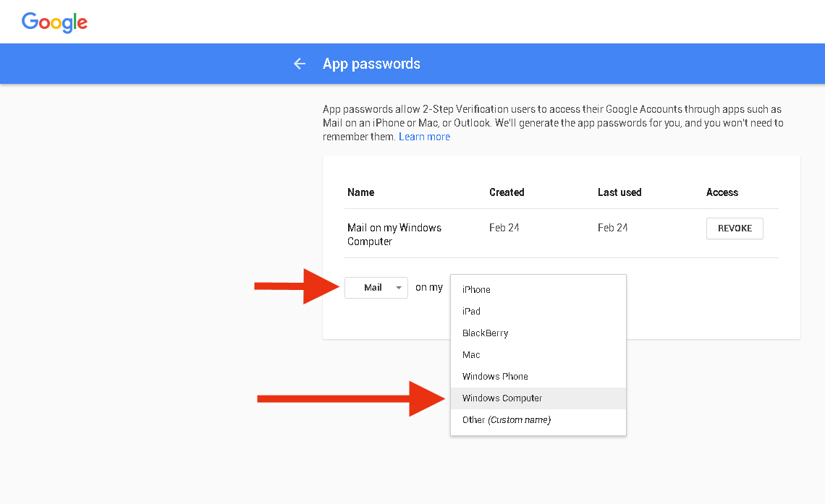Choose Mac from the device dropdown
The height and width of the screenshot is (504, 825).
(x=470, y=354)
